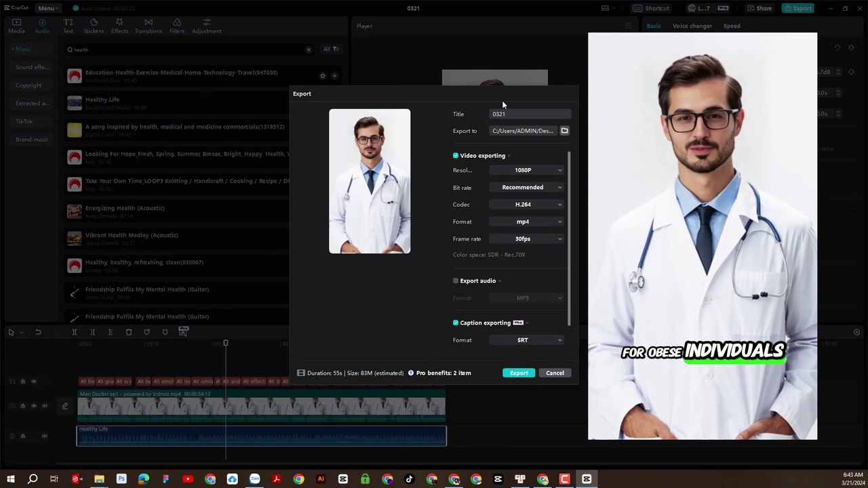The width and height of the screenshot is (868, 488).
Task: Lock the main video track
Action: 22,406
